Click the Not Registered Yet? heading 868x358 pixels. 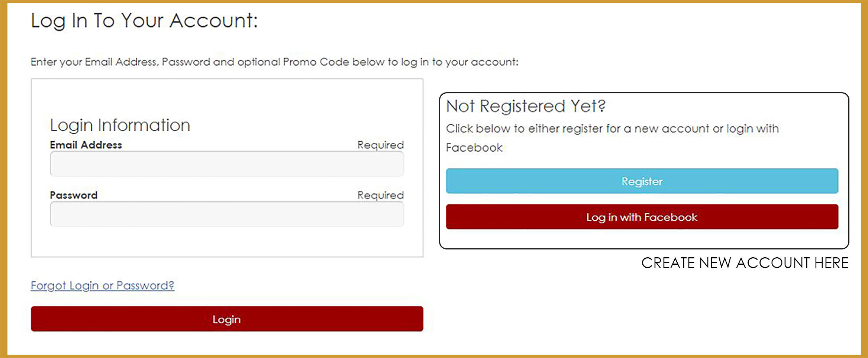(x=526, y=106)
